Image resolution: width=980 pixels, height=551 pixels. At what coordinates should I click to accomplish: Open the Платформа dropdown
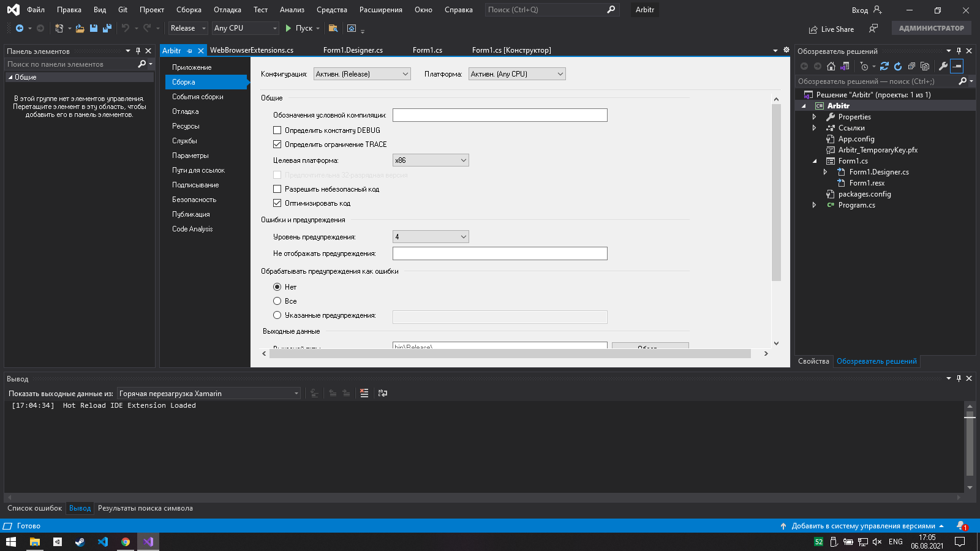point(517,74)
